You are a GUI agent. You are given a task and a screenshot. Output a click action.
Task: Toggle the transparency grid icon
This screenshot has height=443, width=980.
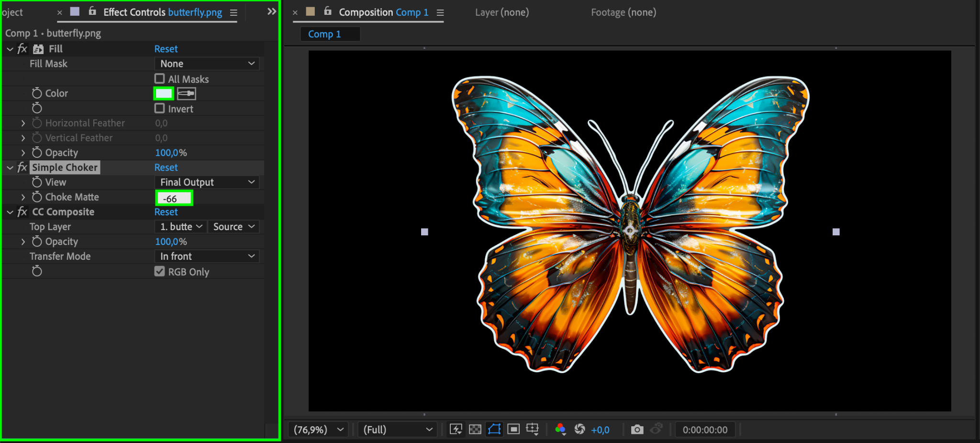pyautogui.click(x=475, y=429)
